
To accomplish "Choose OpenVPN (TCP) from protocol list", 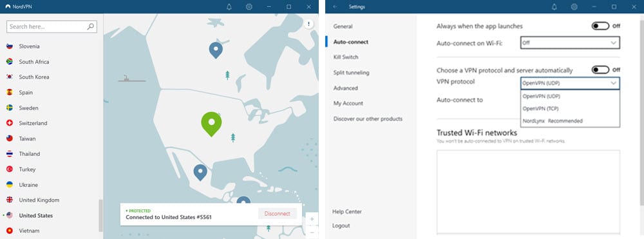I will 570,108.
